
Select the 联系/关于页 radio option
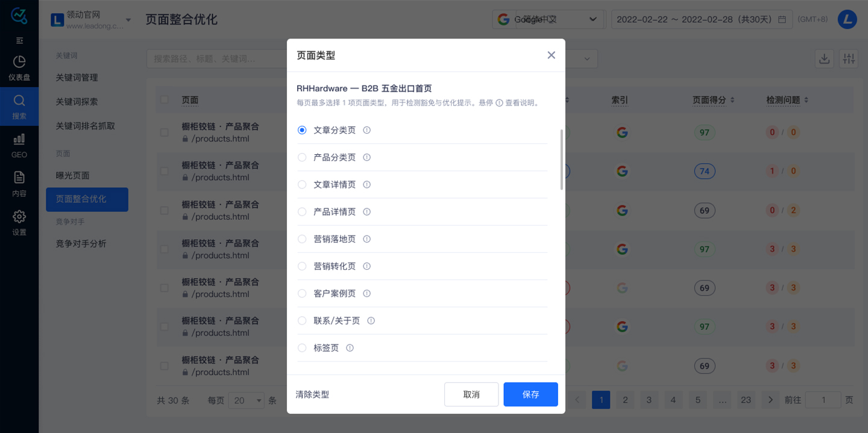(302, 321)
